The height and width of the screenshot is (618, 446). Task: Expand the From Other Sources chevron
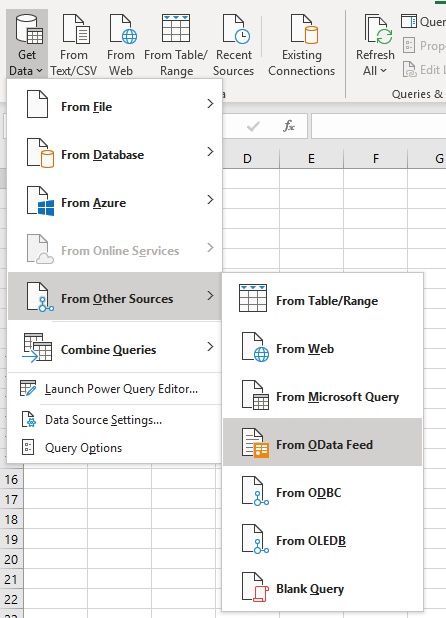tap(210, 296)
